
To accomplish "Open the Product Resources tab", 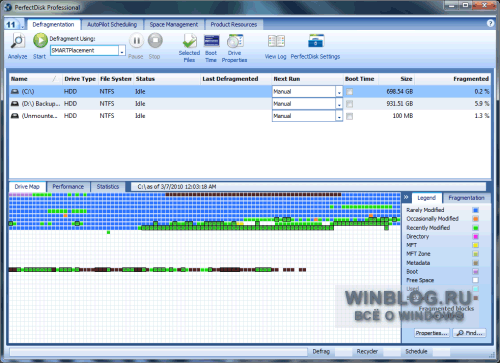I will tap(234, 24).
